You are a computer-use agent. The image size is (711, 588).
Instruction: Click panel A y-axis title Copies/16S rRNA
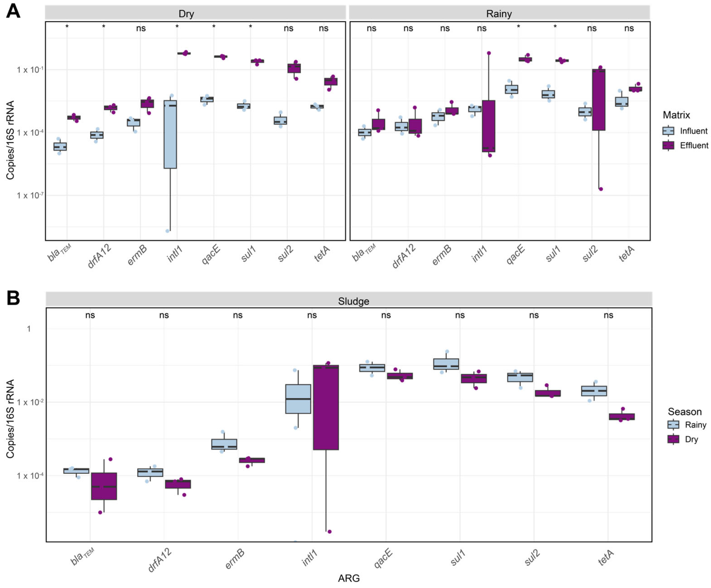pos(10,140)
